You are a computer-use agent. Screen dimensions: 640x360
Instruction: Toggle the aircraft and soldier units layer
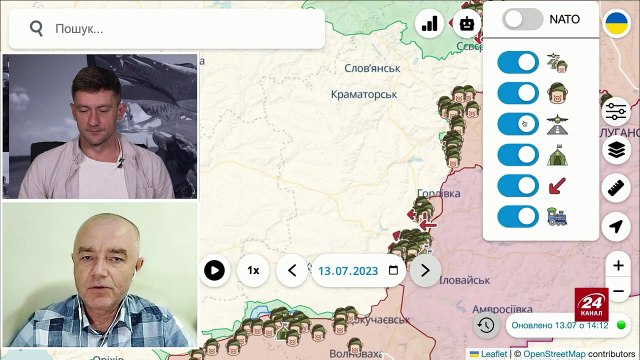pos(518,62)
